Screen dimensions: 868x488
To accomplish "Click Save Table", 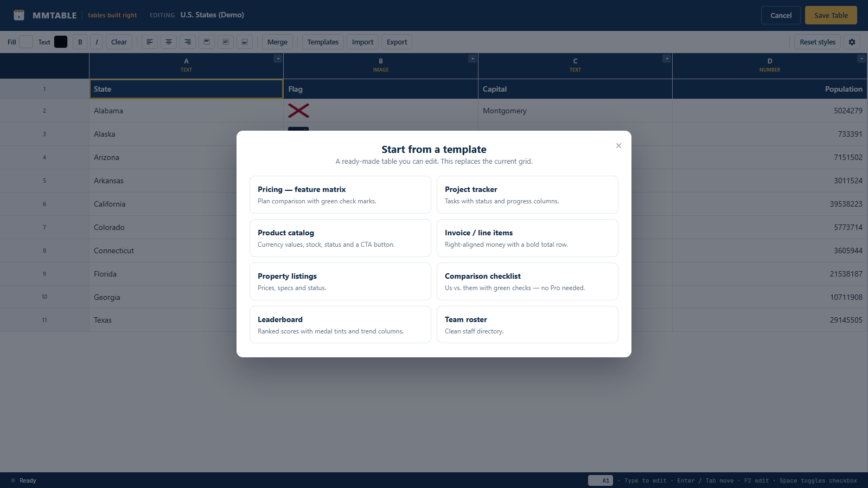I will coord(831,15).
